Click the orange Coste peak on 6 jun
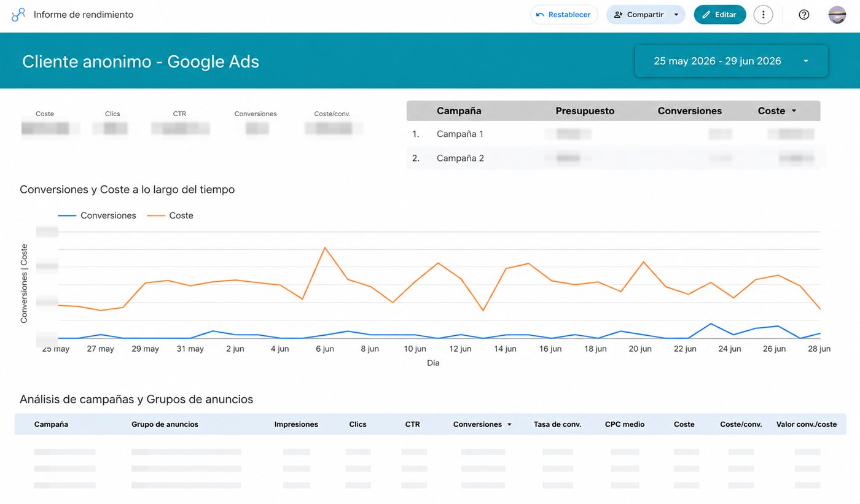860x504 pixels. click(324, 247)
